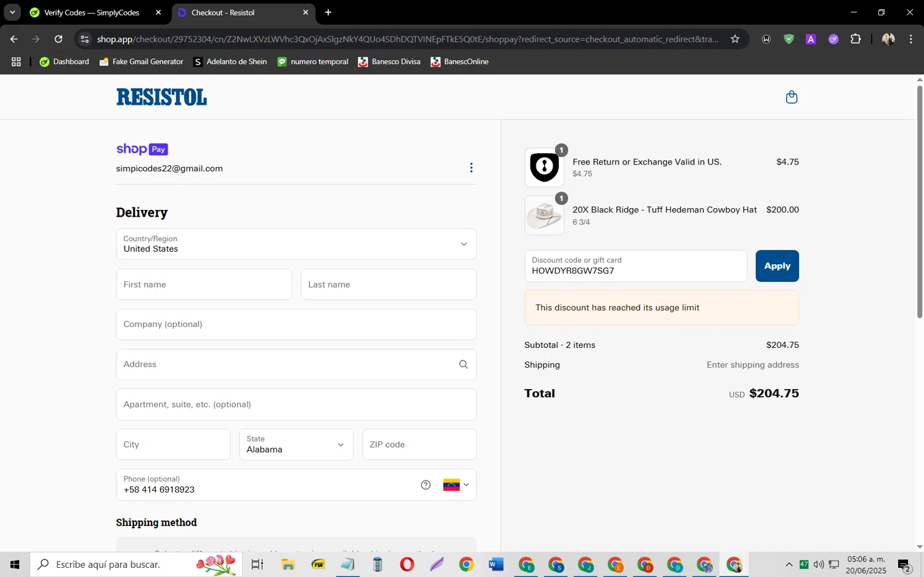This screenshot has height=577, width=924.
Task: Click the purple A extension icon
Action: [811, 39]
